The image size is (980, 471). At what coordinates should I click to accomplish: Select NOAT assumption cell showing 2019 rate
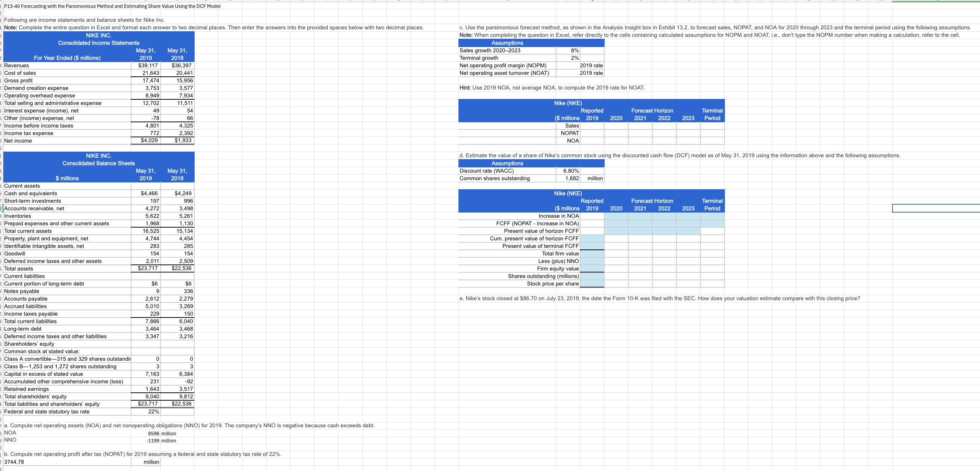point(592,73)
